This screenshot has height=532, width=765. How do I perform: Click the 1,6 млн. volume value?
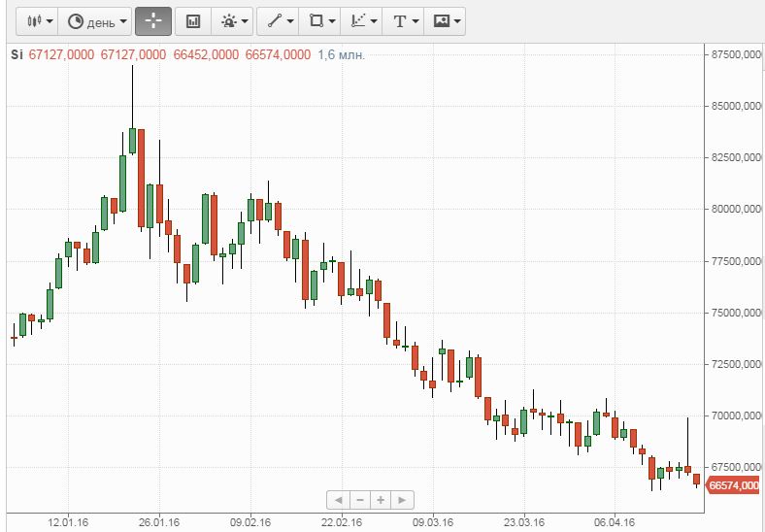coord(341,54)
